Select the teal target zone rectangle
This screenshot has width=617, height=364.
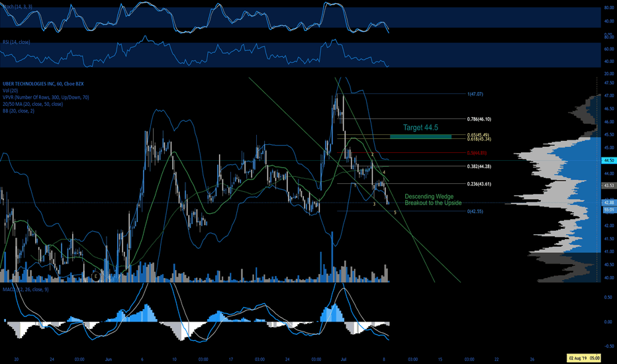point(420,136)
